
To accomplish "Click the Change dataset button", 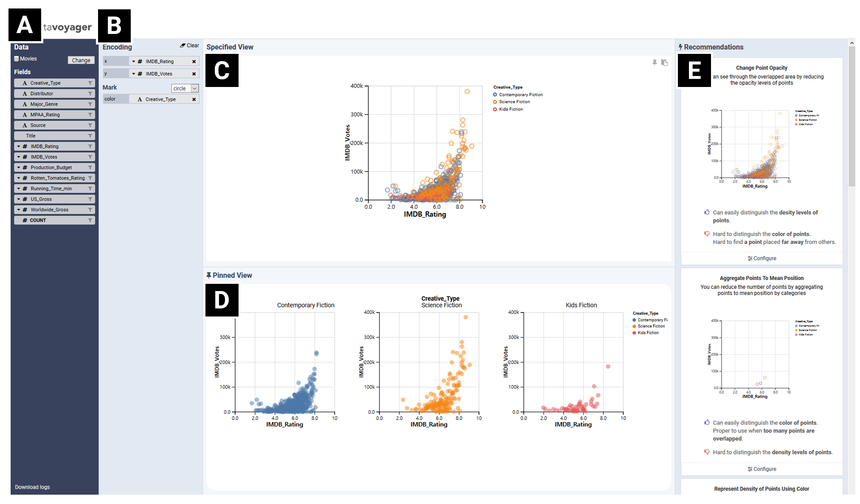I will 81,60.
